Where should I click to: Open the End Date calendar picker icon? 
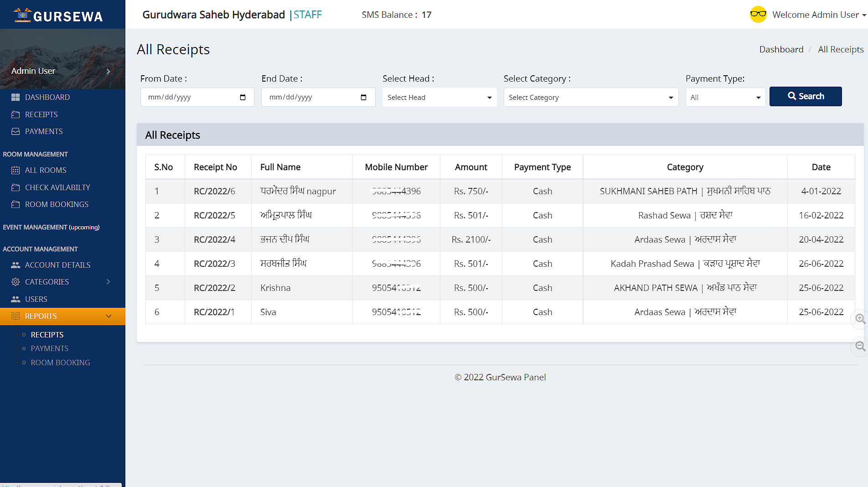(x=363, y=97)
